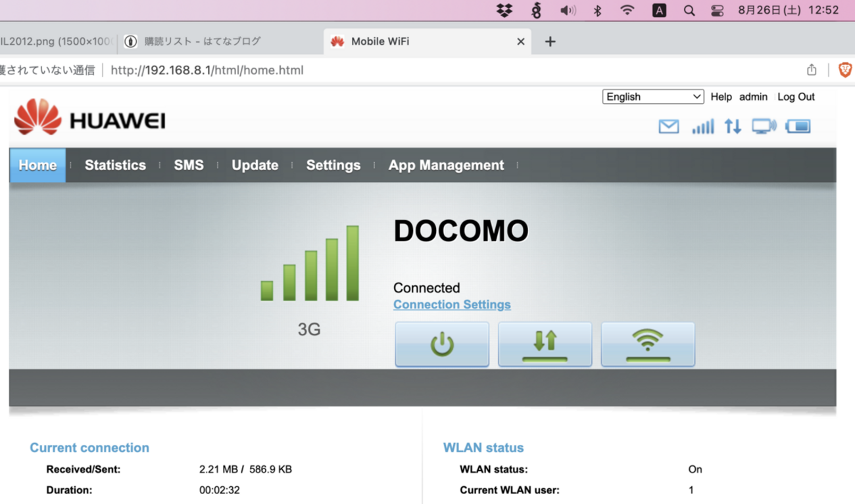The width and height of the screenshot is (855, 504).
Task: Click the Log Out link
Action: coord(796,97)
